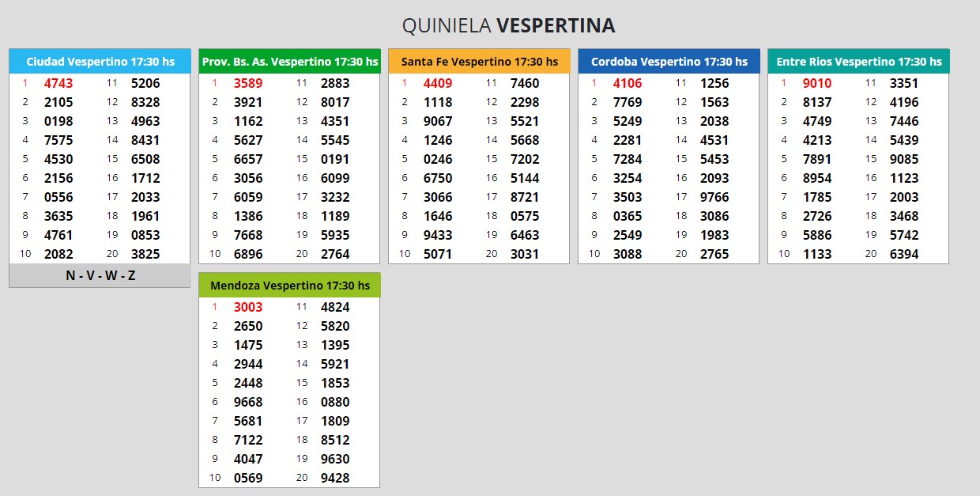The width and height of the screenshot is (980, 496).
Task: Select number 3031 in Santa Fe table
Action: tap(525, 254)
